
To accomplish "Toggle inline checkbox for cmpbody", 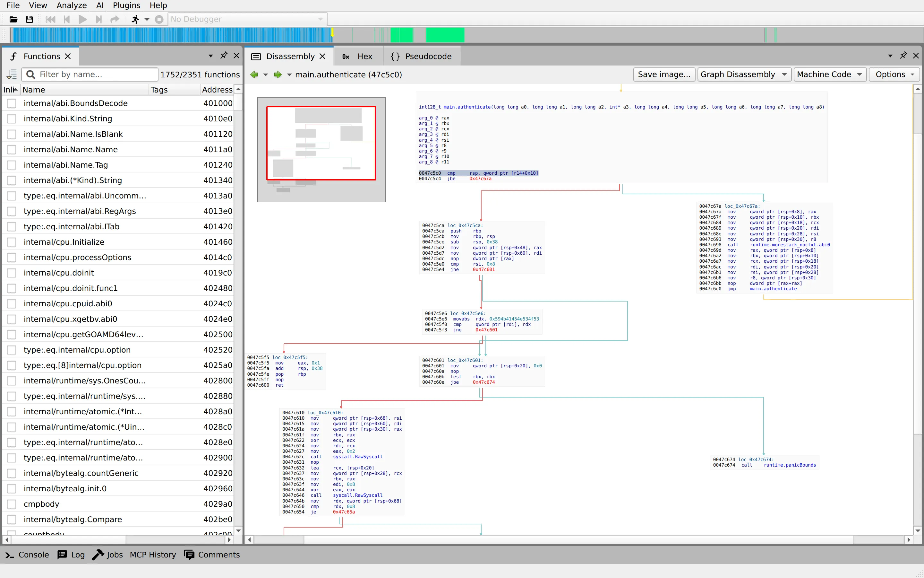I will [12, 504].
